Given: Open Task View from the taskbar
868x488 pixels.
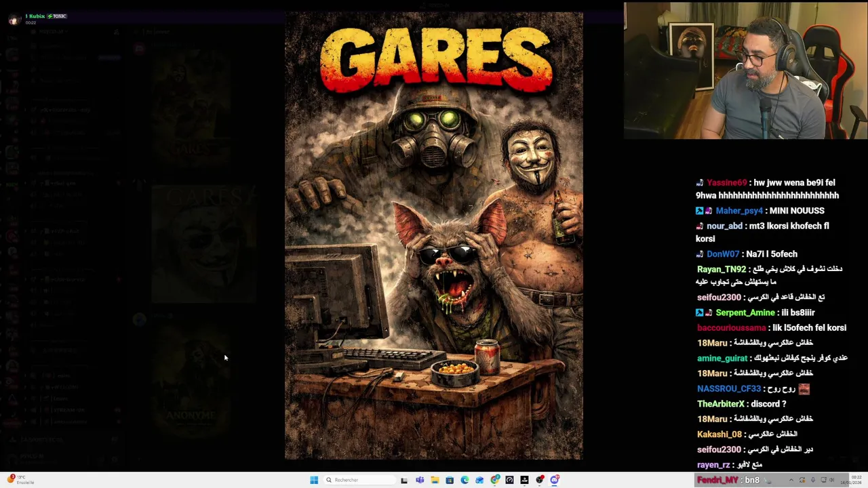Looking at the screenshot, I should click(404, 480).
